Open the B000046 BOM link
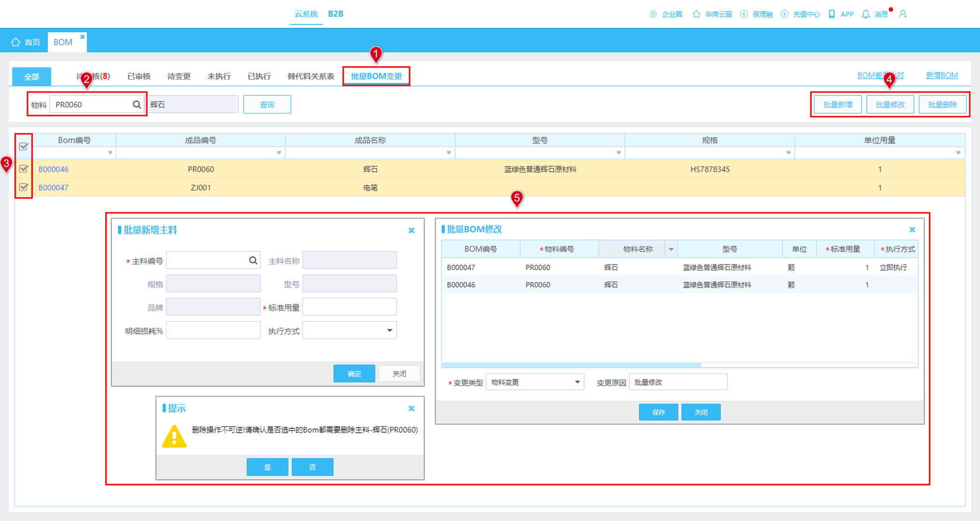 (54, 169)
